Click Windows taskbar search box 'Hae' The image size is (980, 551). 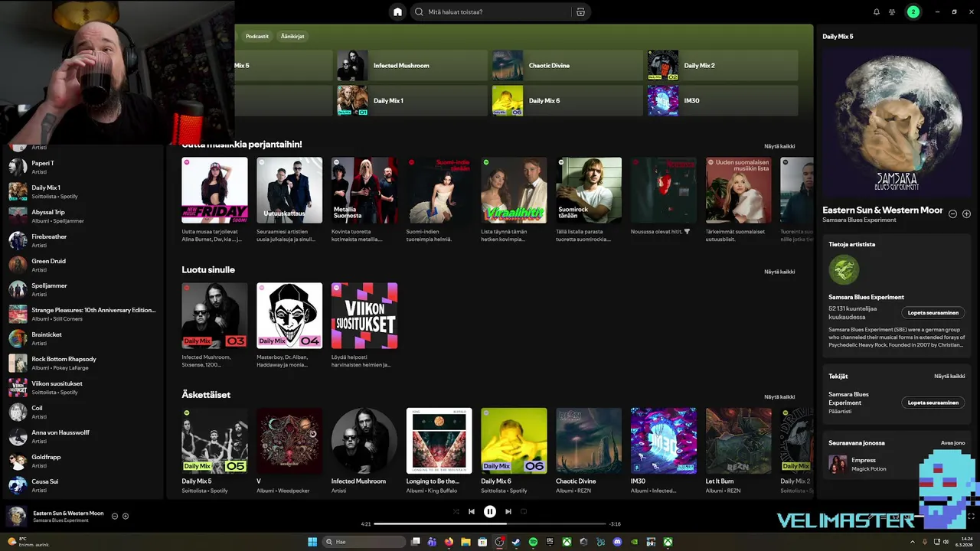[x=364, y=542]
